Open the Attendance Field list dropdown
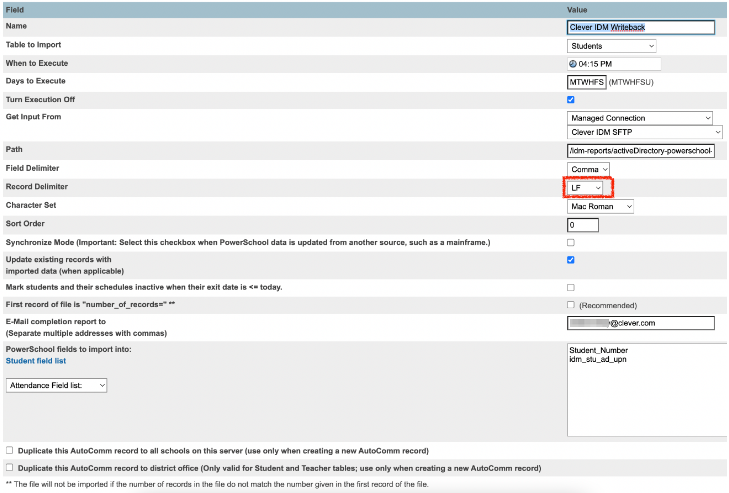The image size is (729, 493). (x=56, y=385)
